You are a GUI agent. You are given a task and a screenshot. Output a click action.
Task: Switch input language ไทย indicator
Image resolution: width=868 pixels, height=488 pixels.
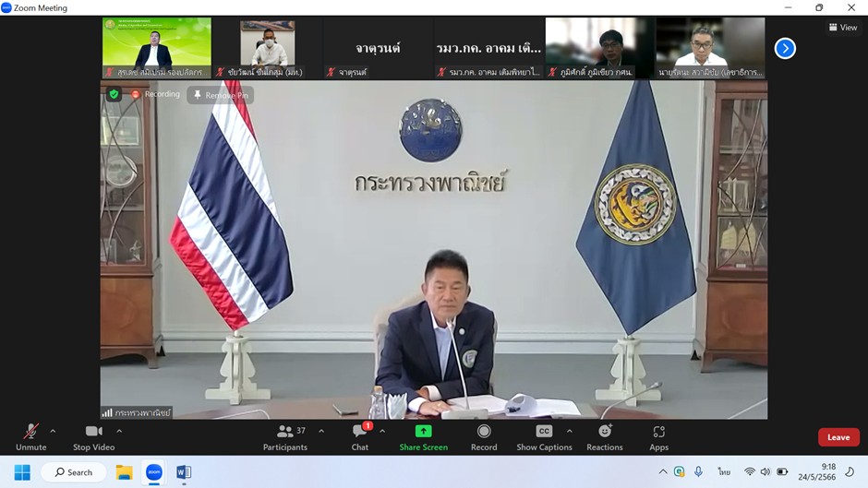[x=724, y=472]
